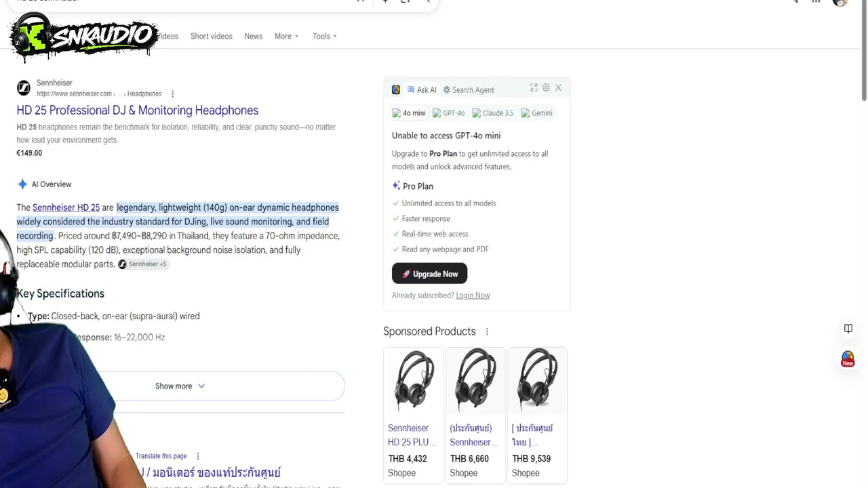Open the Tools dropdown
This screenshot has width=868, height=488.
click(325, 36)
